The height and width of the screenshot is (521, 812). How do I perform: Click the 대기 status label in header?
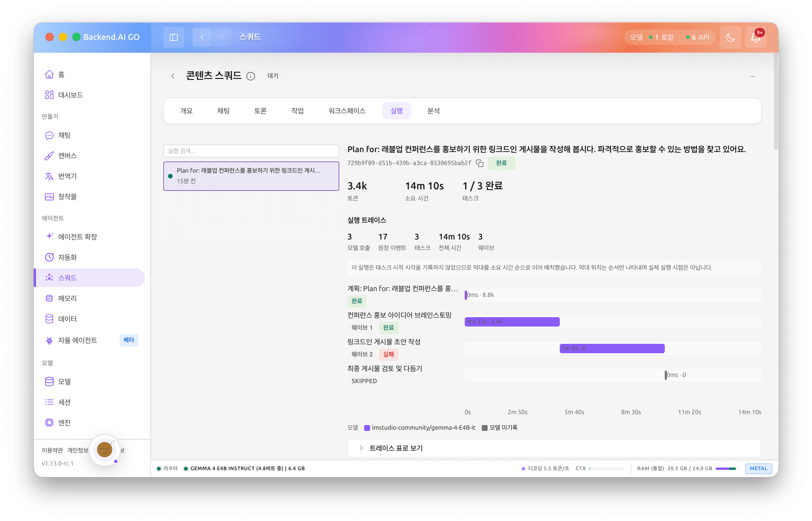[x=273, y=76]
